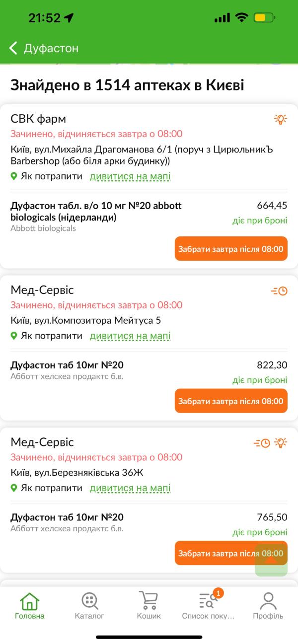The height and width of the screenshot is (644, 298).
Task: View СВК фарм location on the map
Action: (130, 176)
